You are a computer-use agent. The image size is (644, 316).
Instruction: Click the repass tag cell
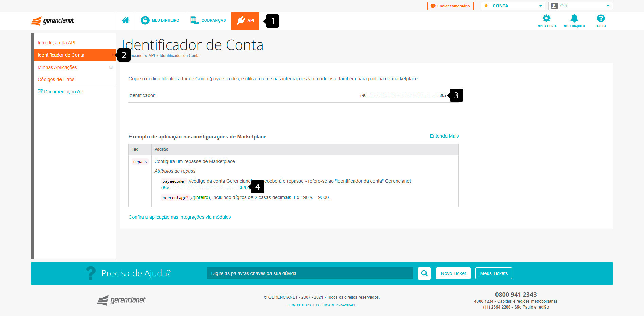[140, 162]
